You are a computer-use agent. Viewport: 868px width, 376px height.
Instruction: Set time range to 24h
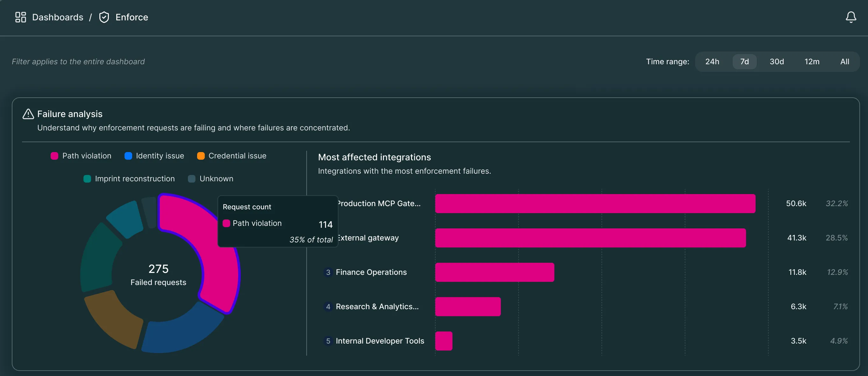pos(712,62)
